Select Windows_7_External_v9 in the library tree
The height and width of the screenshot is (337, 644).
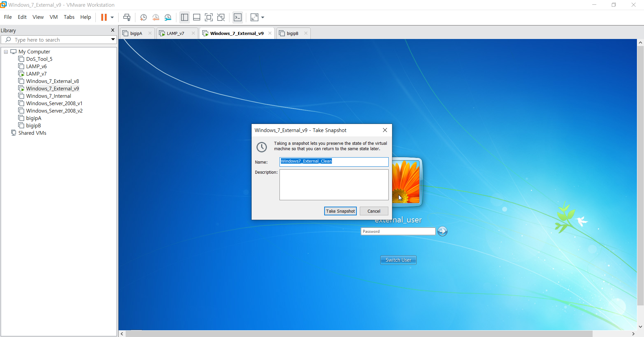coord(52,88)
